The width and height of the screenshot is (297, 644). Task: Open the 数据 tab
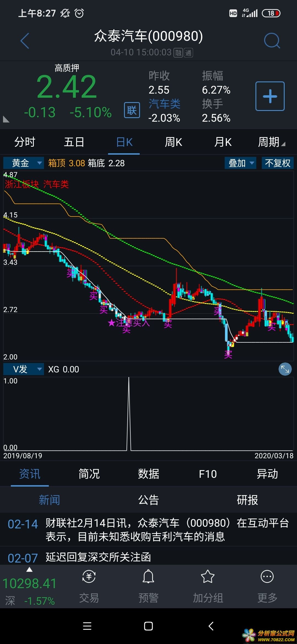tap(148, 474)
